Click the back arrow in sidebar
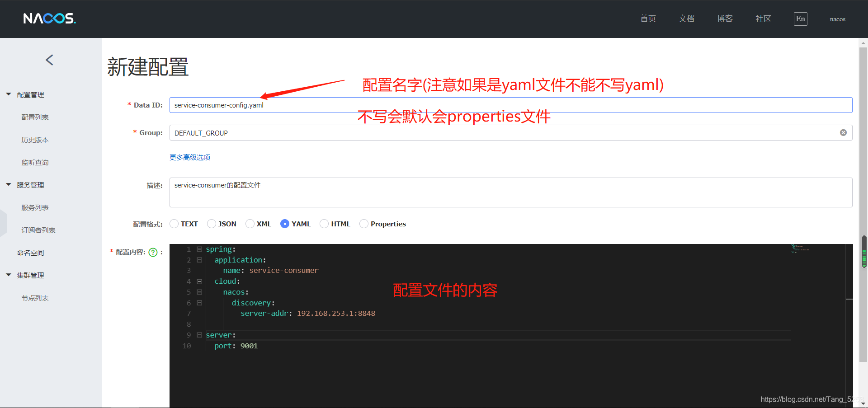Viewport: 868px width, 408px height. pos(50,60)
